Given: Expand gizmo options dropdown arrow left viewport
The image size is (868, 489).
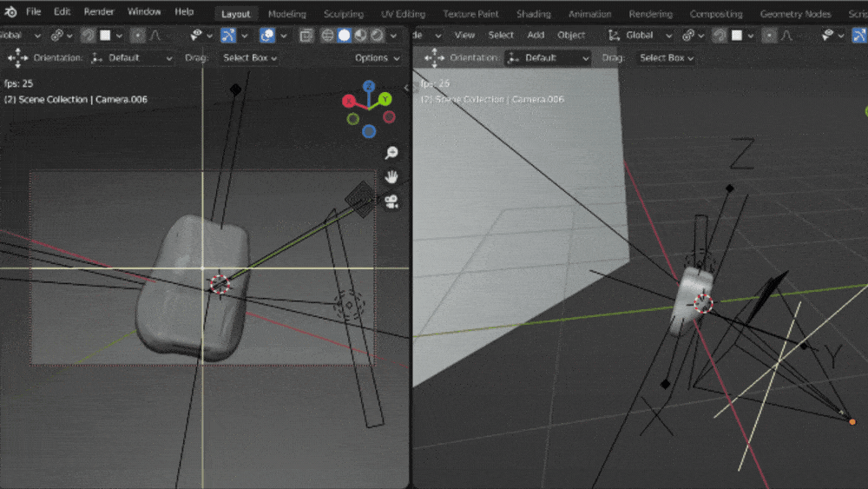Looking at the screenshot, I should (x=244, y=36).
